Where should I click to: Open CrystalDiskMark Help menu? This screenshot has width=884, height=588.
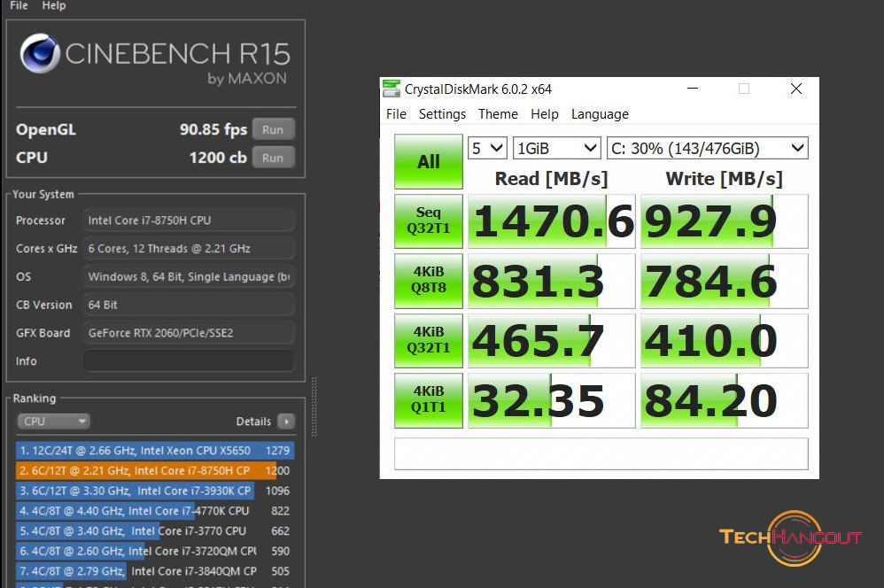coord(544,114)
